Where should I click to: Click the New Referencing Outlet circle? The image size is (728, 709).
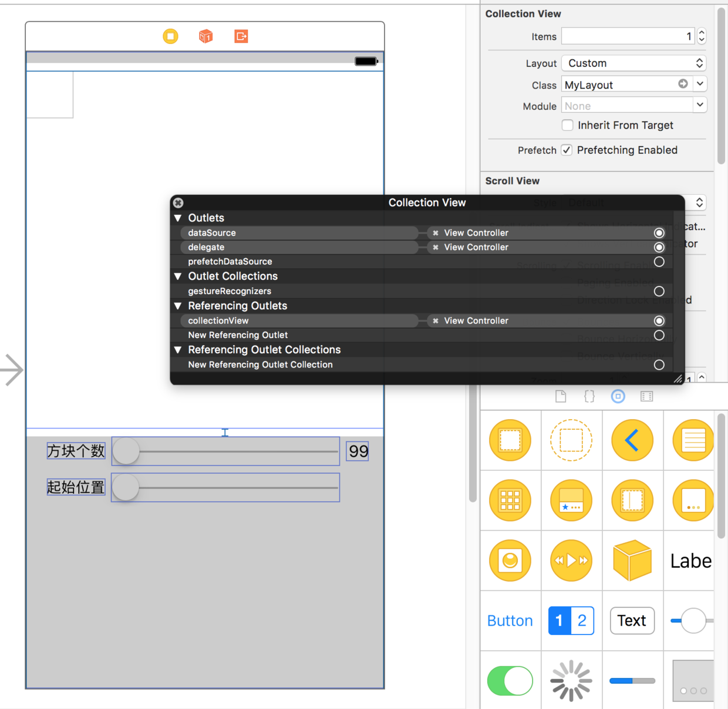(x=659, y=335)
